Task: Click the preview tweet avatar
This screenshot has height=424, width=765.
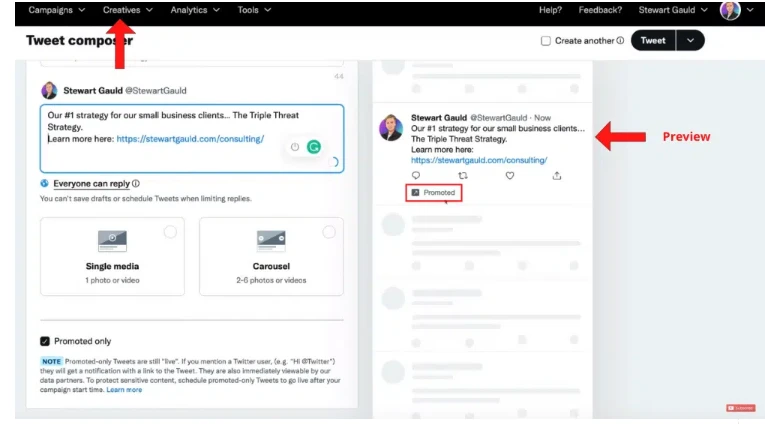Action: pos(391,128)
